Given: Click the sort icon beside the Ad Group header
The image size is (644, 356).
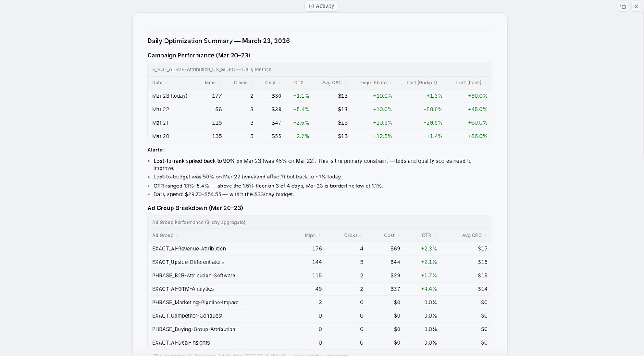Looking at the screenshot, I should (x=176, y=235).
